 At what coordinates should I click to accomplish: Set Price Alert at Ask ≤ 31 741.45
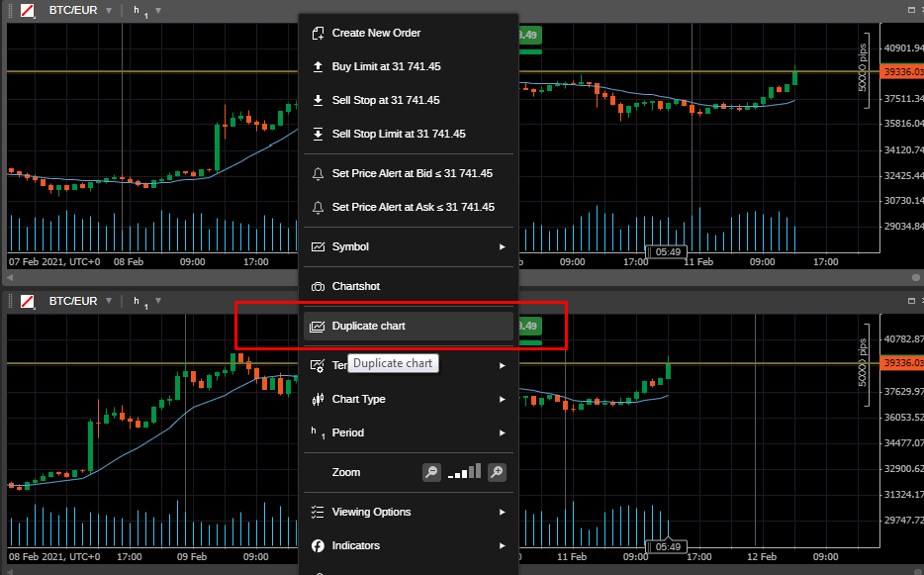[x=413, y=207]
